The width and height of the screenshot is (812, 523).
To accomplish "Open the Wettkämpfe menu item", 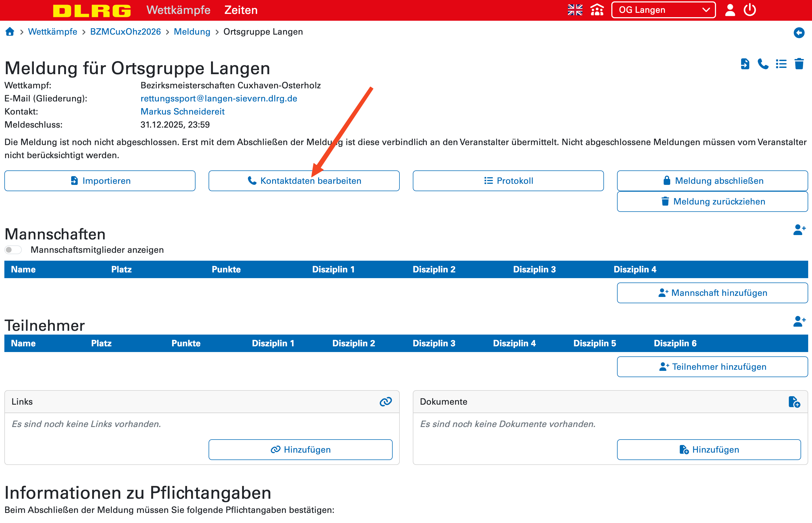I will (x=178, y=10).
